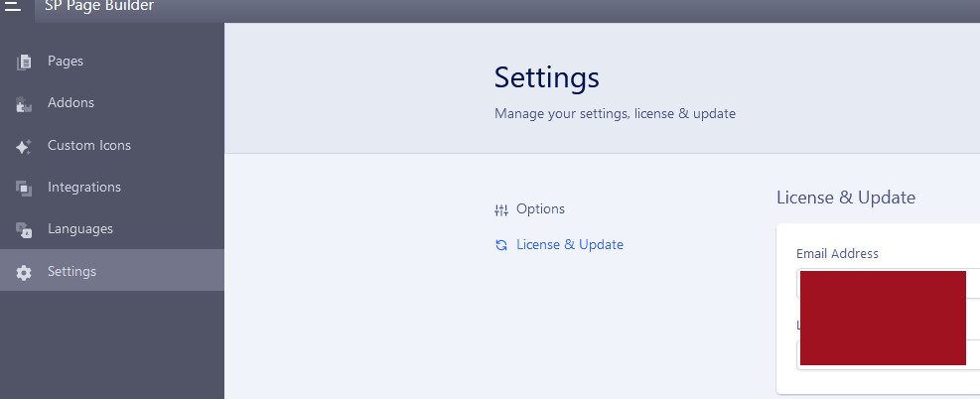Go to the Addons text label

[70, 103]
